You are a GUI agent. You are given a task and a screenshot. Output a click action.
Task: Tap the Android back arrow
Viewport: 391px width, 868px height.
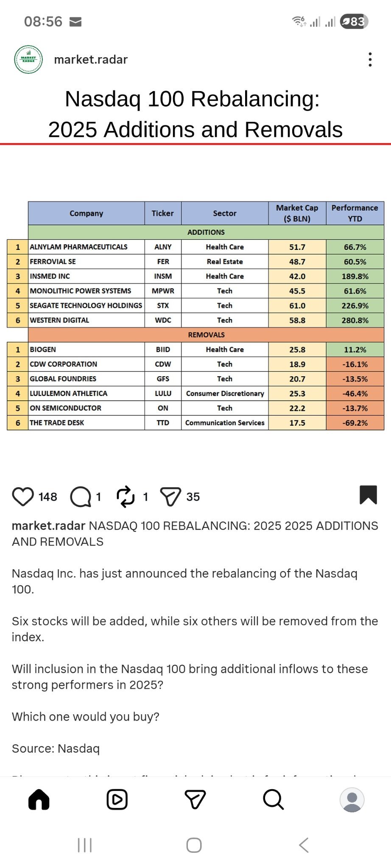click(x=304, y=845)
